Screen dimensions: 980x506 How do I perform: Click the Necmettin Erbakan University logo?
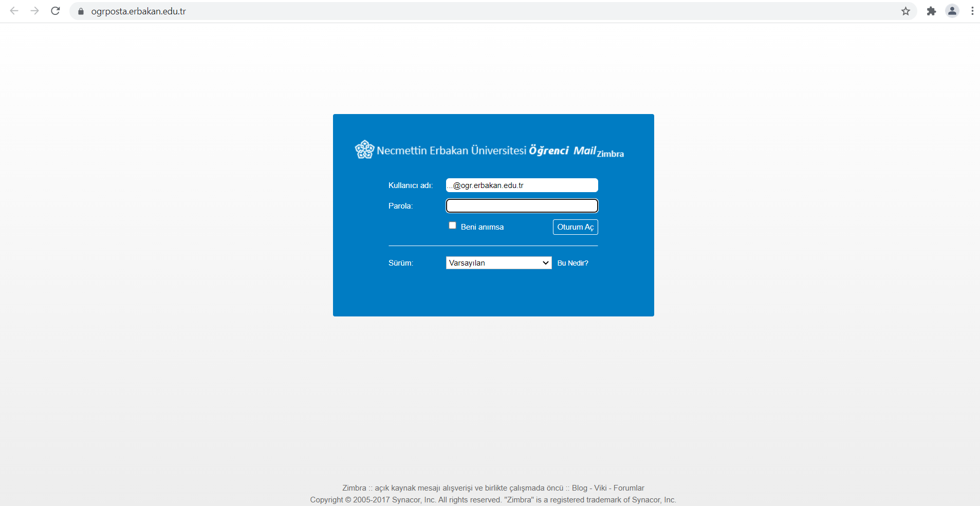click(x=364, y=149)
